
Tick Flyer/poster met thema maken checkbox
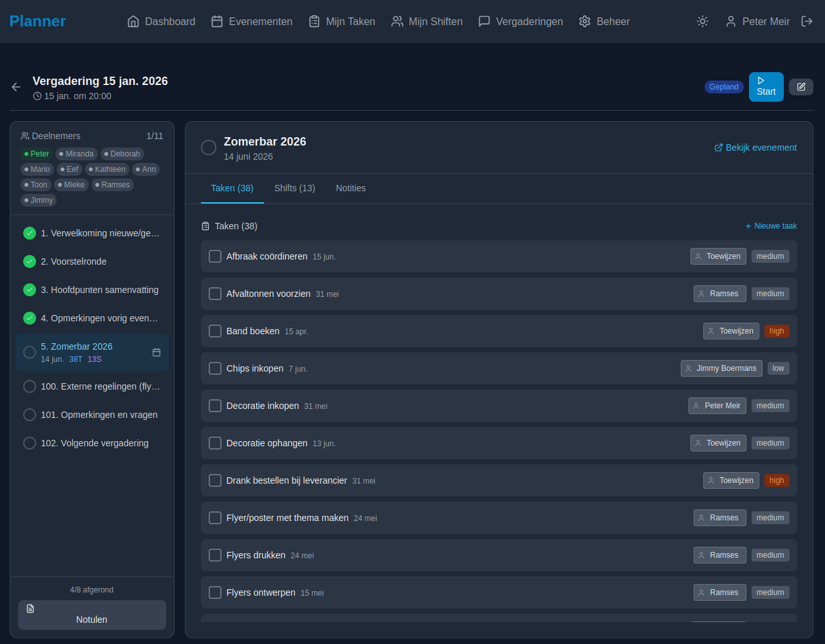pyautogui.click(x=215, y=518)
